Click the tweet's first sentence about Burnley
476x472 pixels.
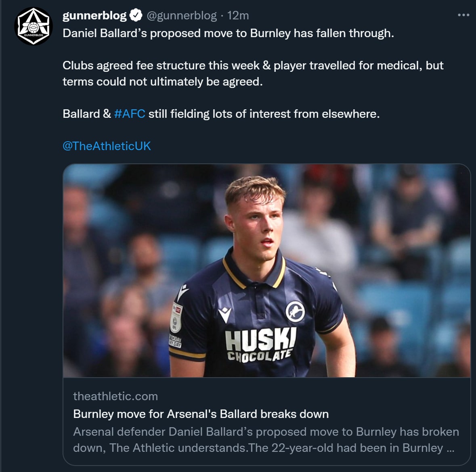[228, 33]
